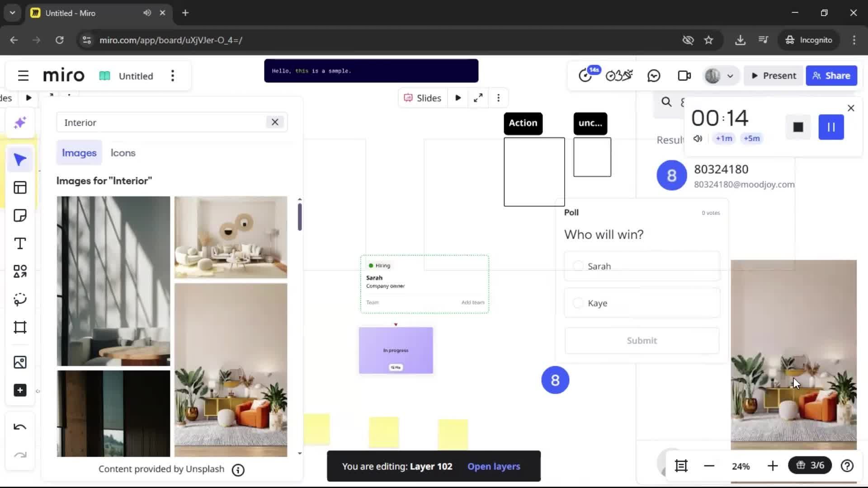Toggle timer sound on or off
Viewport: 868px width, 488px height.
(698, 138)
